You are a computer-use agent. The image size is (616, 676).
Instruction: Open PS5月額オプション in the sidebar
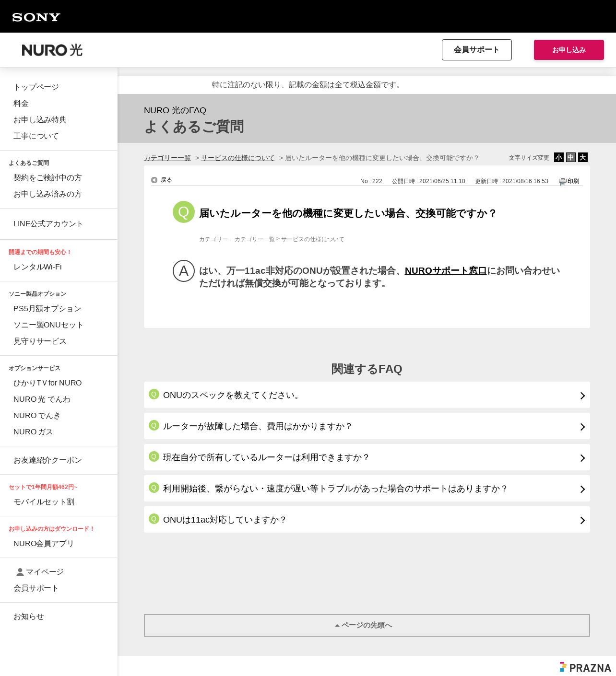click(47, 308)
